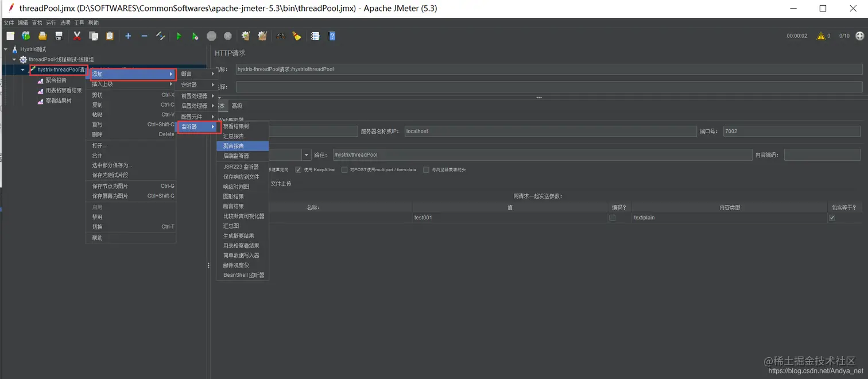Choose 用表格察看结果 in listener submenu

tap(243, 246)
